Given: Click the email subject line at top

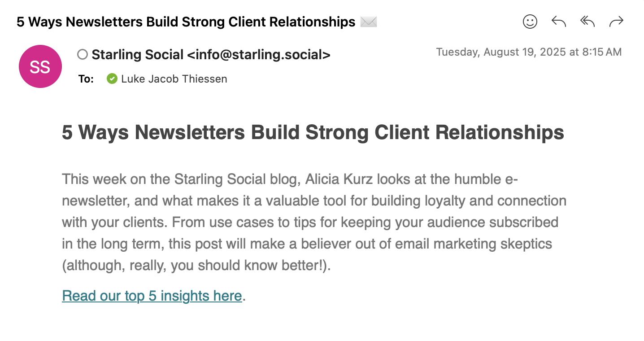Looking at the screenshot, I should tap(186, 22).
